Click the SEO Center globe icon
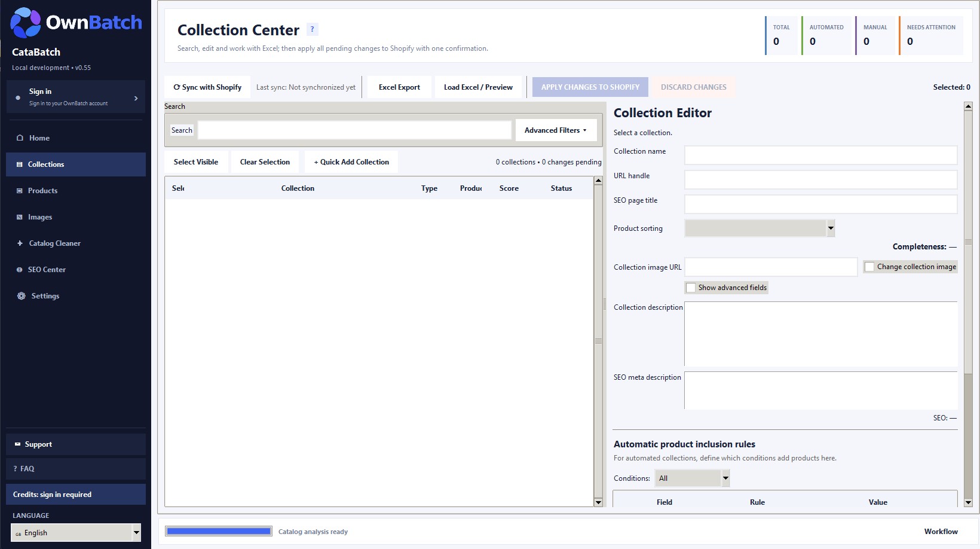Image resolution: width=980 pixels, height=549 pixels. point(20,270)
